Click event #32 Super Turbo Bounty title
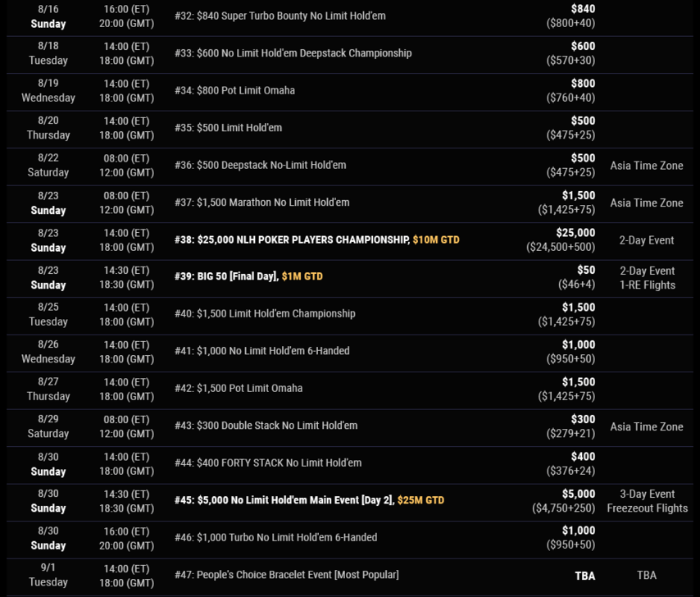The width and height of the screenshot is (700, 597). point(280,16)
